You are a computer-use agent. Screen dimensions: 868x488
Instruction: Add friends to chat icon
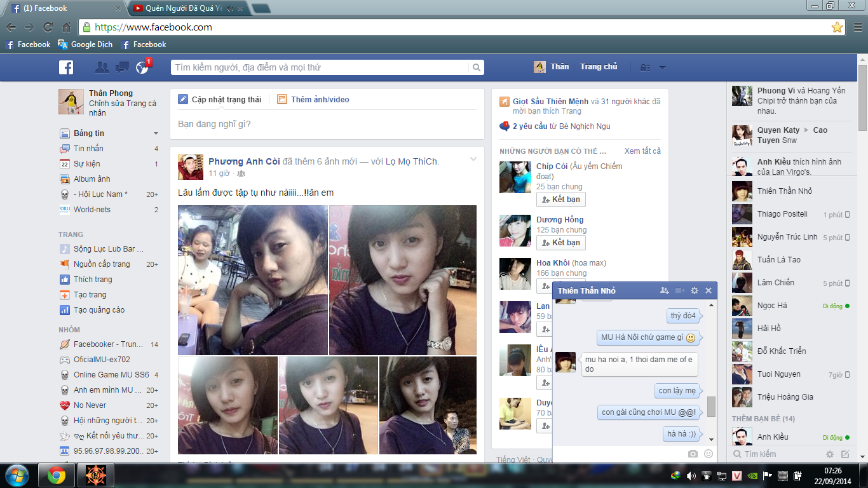(665, 290)
